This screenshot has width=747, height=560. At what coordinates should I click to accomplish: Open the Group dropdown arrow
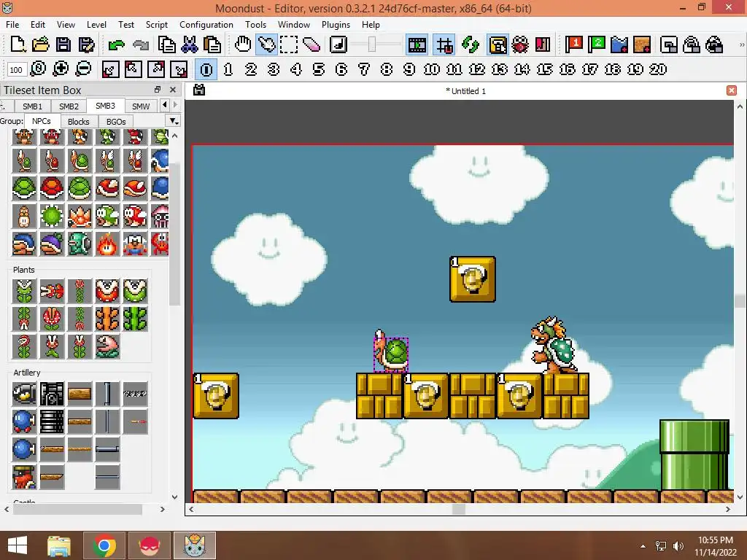pos(174,121)
